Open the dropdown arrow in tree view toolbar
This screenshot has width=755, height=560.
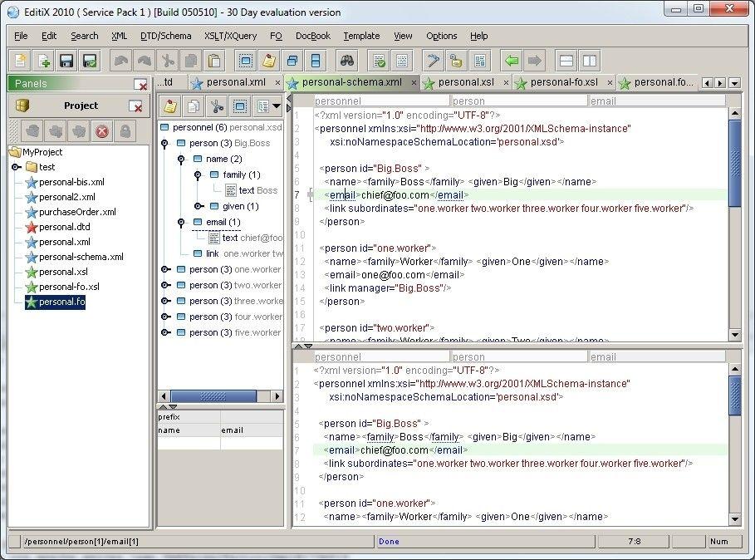point(277,106)
